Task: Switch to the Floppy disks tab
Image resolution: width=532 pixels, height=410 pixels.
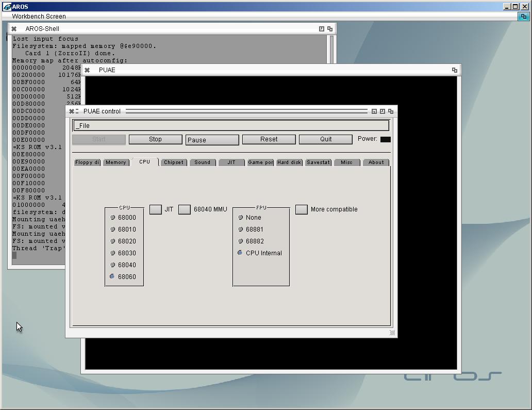Action: [87, 162]
